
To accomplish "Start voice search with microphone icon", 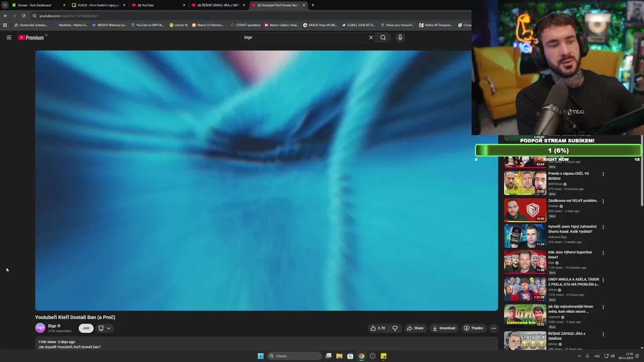I will 400,37.
